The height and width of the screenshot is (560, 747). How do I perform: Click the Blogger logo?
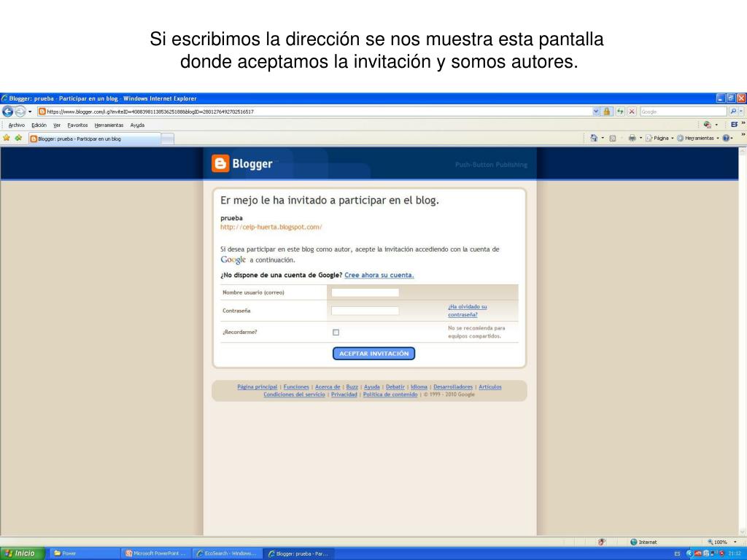tap(242, 163)
